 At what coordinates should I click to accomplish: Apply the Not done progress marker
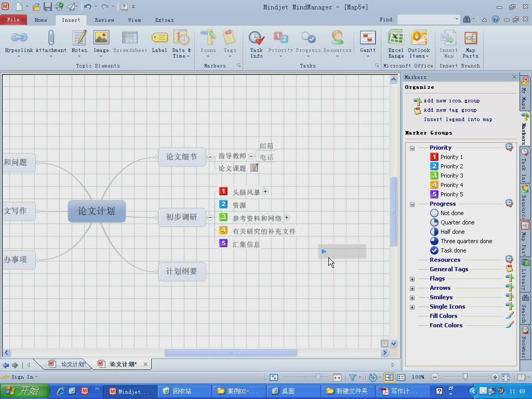pyautogui.click(x=446, y=213)
